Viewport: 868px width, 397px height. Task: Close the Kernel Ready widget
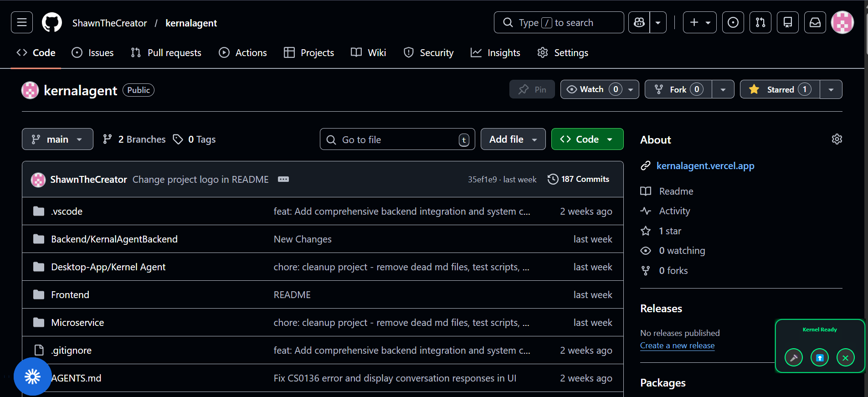pyautogui.click(x=846, y=358)
